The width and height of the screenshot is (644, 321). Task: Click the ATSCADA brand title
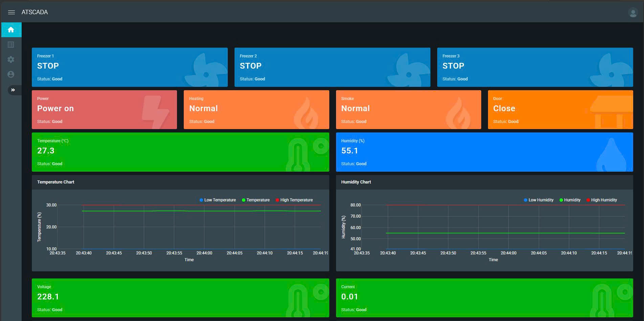(35, 12)
